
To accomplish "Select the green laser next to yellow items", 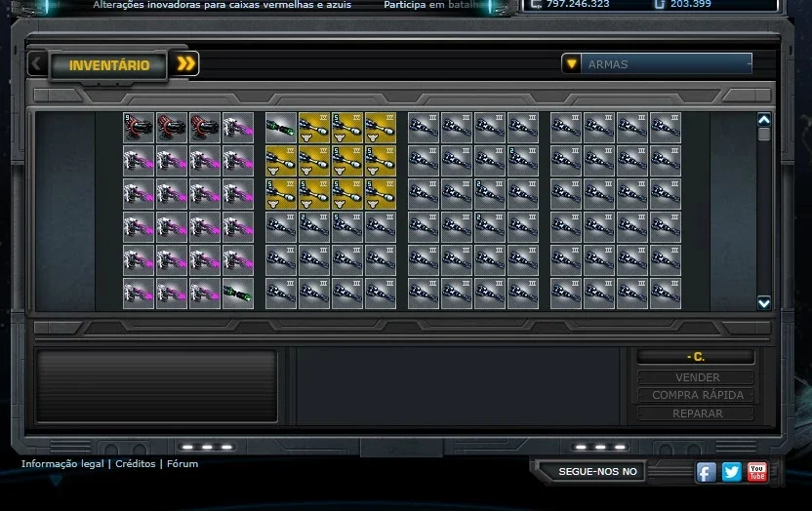I will (281, 128).
